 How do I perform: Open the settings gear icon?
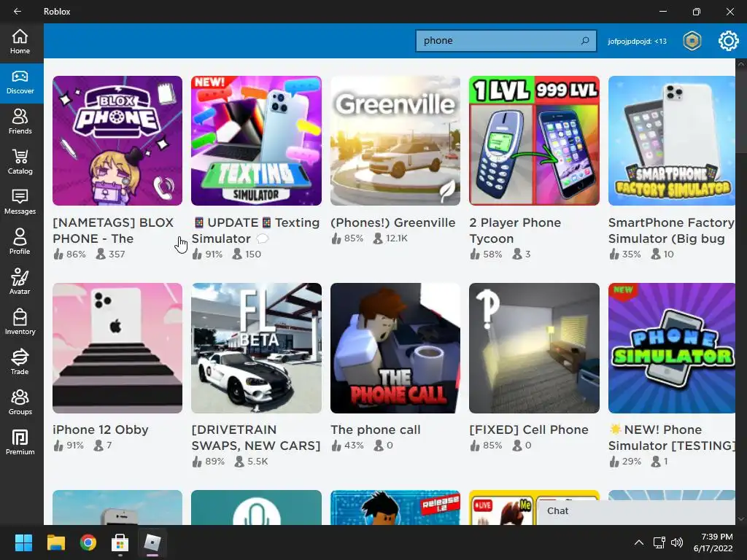[x=729, y=41]
